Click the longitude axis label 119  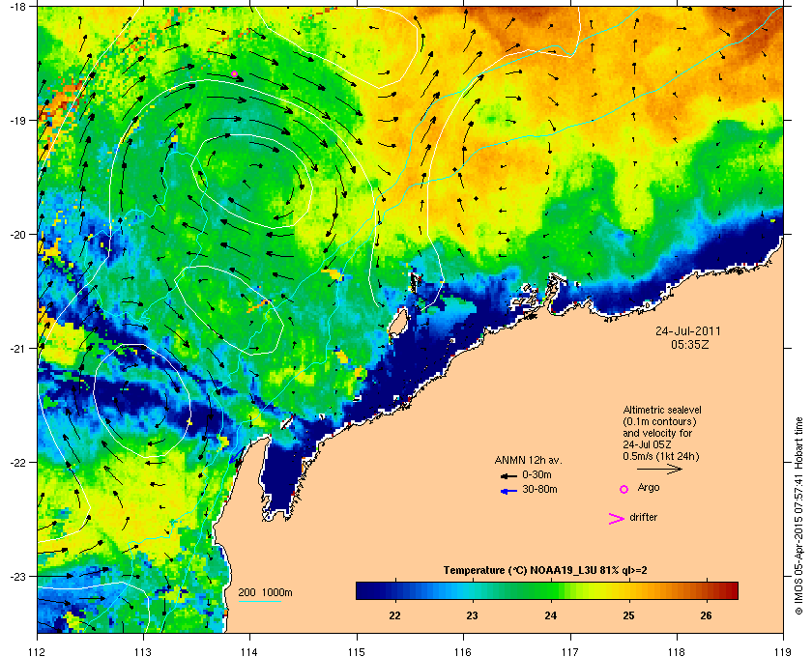coord(783,651)
